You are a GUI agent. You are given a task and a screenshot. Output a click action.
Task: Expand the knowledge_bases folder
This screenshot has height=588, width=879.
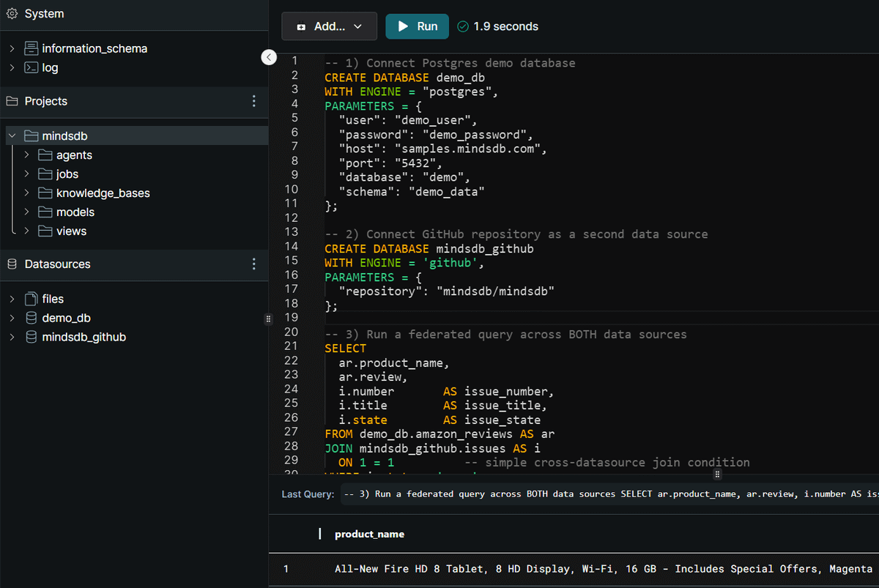coord(26,193)
